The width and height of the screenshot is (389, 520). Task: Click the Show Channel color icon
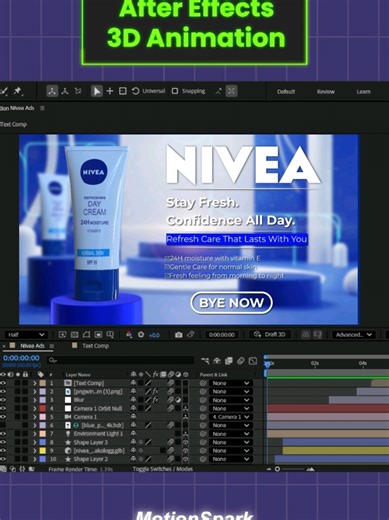point(129,334)
